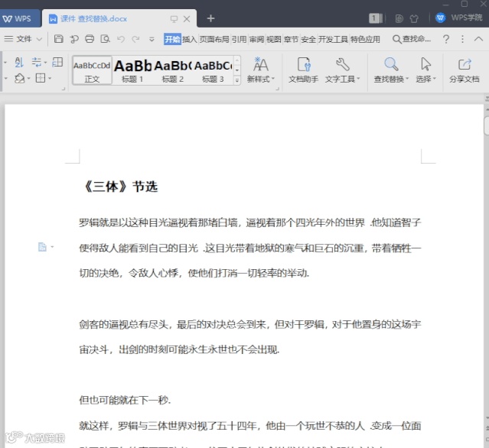Click the Print icon in quick access toolbar
Viewport: 489px width, 448px height.
[x=90, y=39]
